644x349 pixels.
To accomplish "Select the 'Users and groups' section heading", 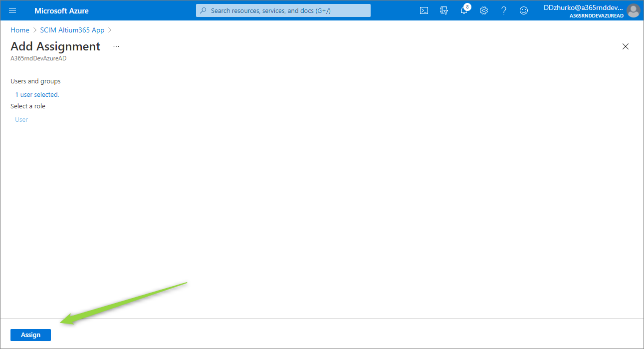I will point(35,81).
